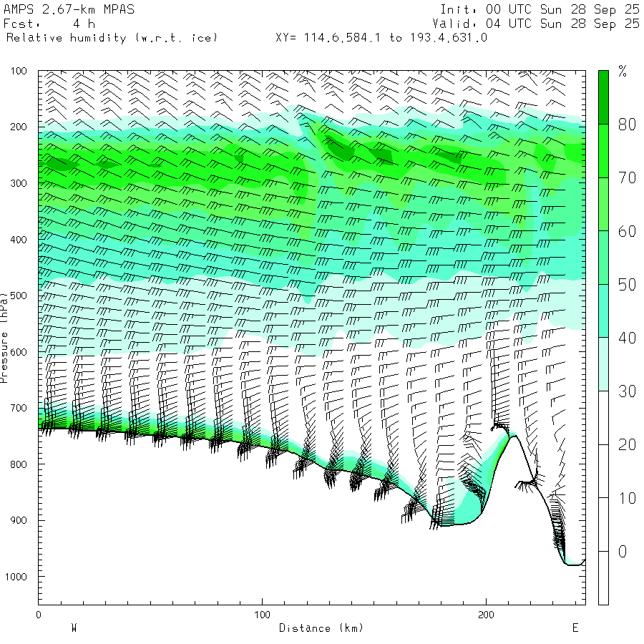Viewport: 644px width, 644px height.
Task: Select the 800 pressure axis label
Action: coord(19,464)
